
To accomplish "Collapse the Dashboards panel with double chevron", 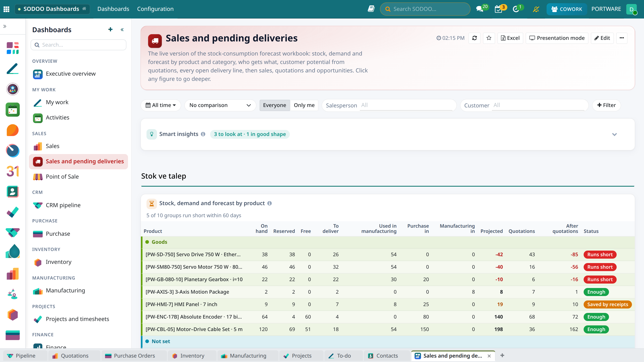I will [x=122, y=30].
